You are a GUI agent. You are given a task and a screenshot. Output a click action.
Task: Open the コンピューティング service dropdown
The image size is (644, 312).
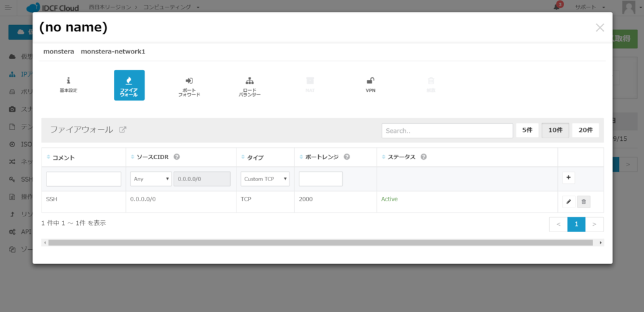point(171,8)
